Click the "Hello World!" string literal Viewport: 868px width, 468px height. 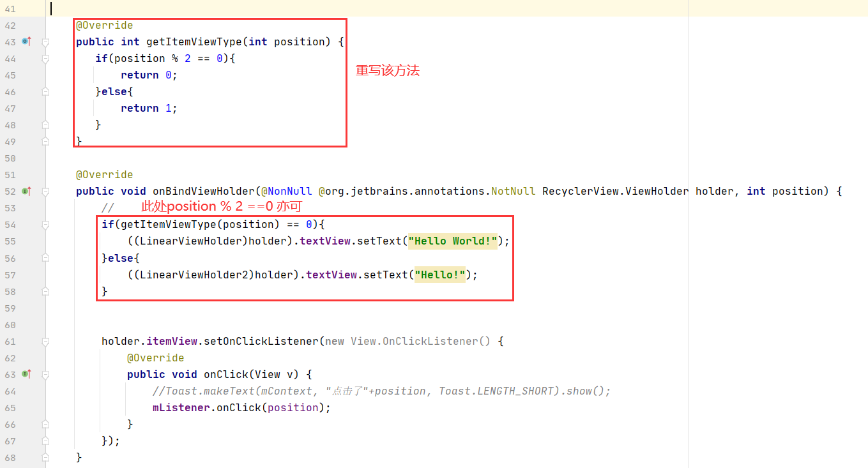pos(453,241)
